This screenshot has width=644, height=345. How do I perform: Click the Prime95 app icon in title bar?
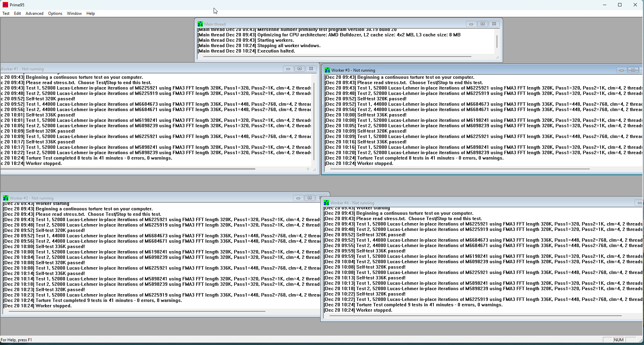pos(5,5)
